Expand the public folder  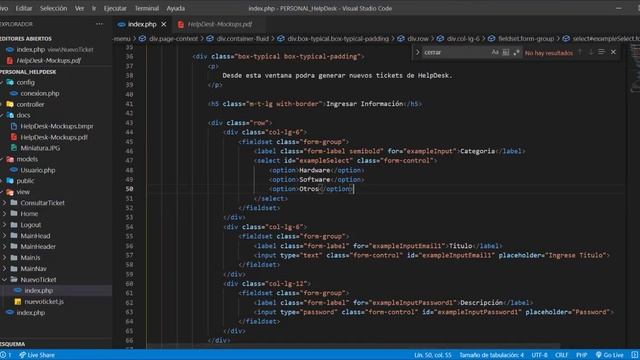pos(25,181)
